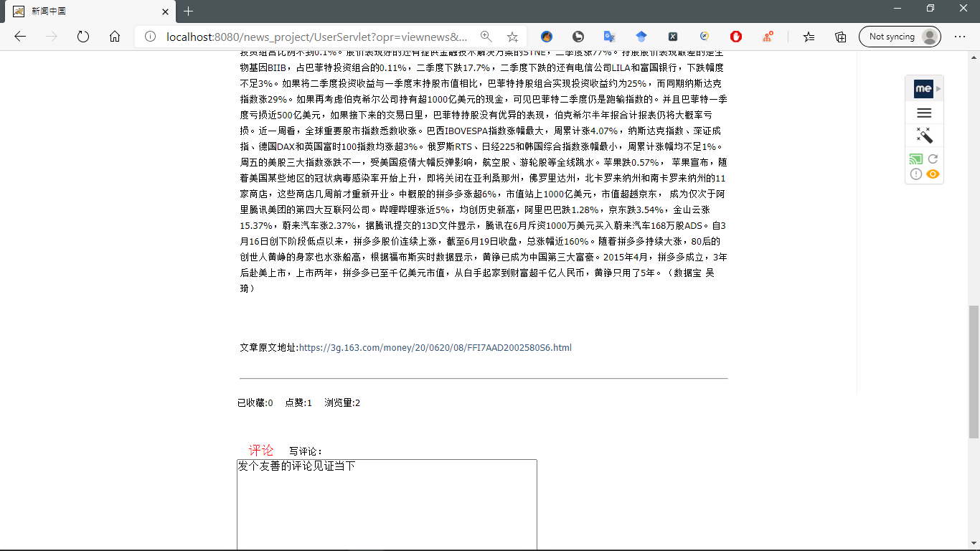The width and height of the screenshot is (980, 551).
Task: Open Settings and more menu
Action: 960,37
